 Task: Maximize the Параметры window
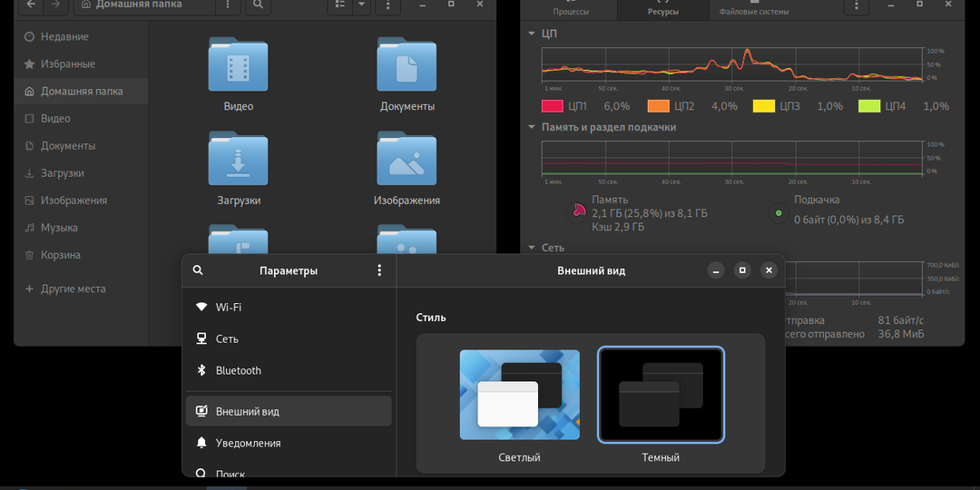742,270
